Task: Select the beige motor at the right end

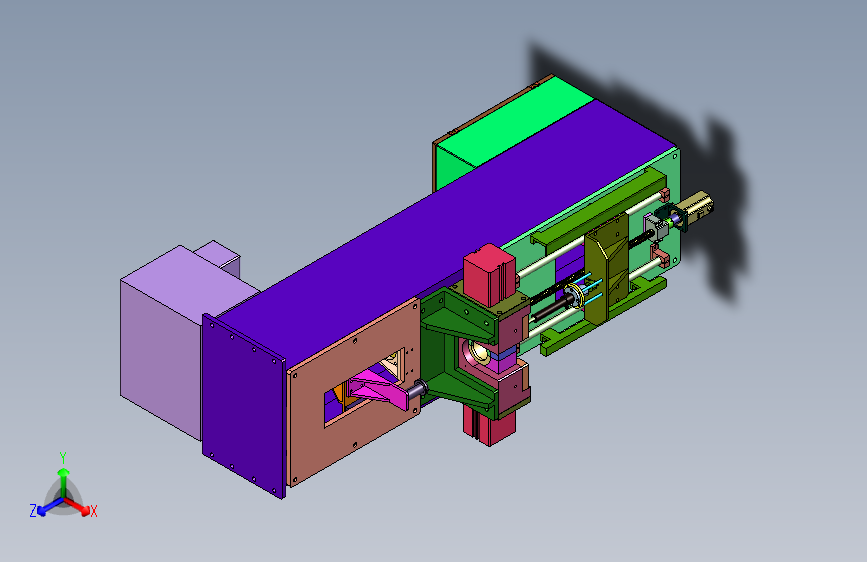Action: pos(696,206)
